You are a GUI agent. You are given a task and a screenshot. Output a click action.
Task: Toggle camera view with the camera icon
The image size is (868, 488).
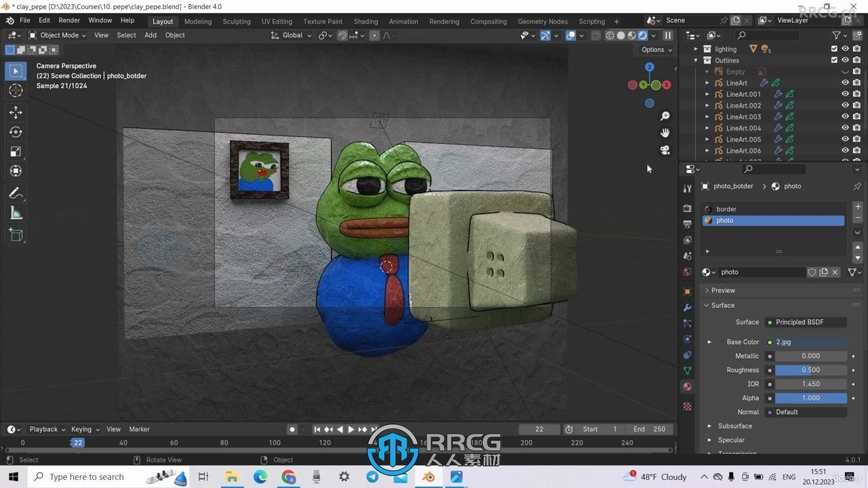[665, 150]
